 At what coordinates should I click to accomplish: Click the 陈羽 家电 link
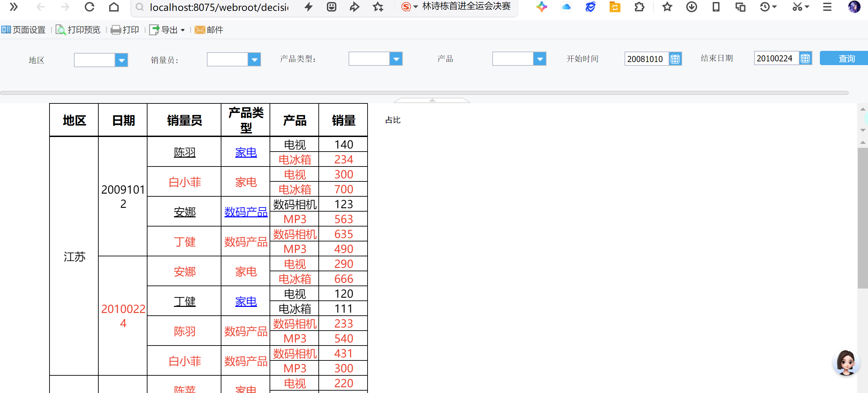point(246,152)
